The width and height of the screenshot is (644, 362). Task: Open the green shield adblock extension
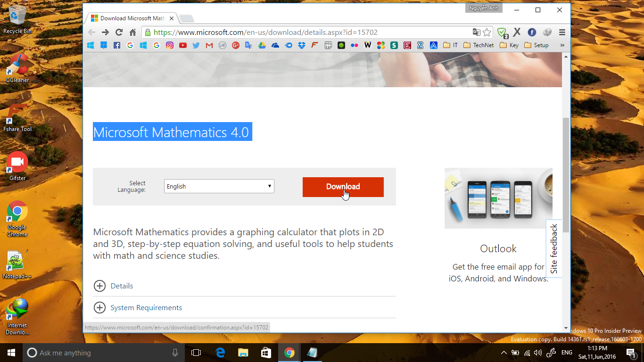pos(503,33)
